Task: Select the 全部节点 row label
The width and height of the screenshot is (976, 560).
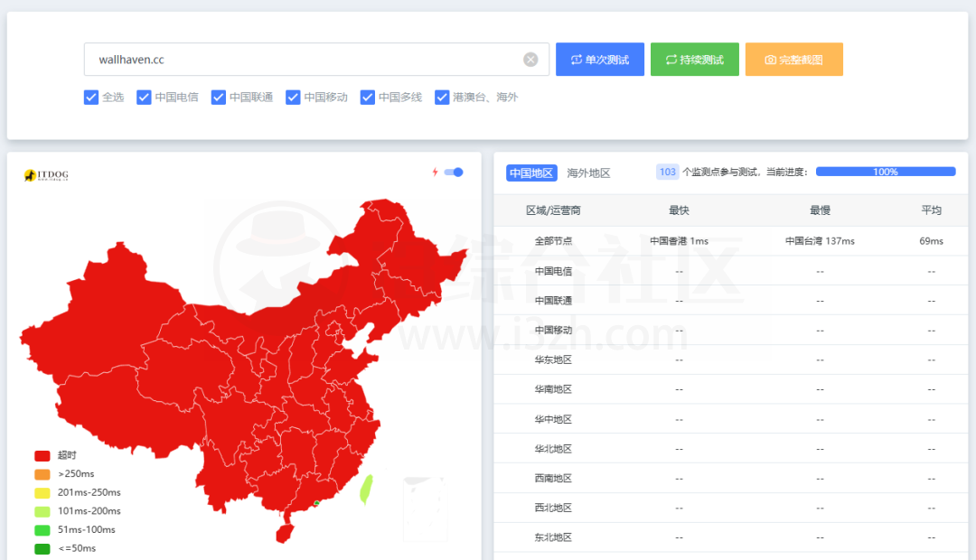Action: click(553, 241)
